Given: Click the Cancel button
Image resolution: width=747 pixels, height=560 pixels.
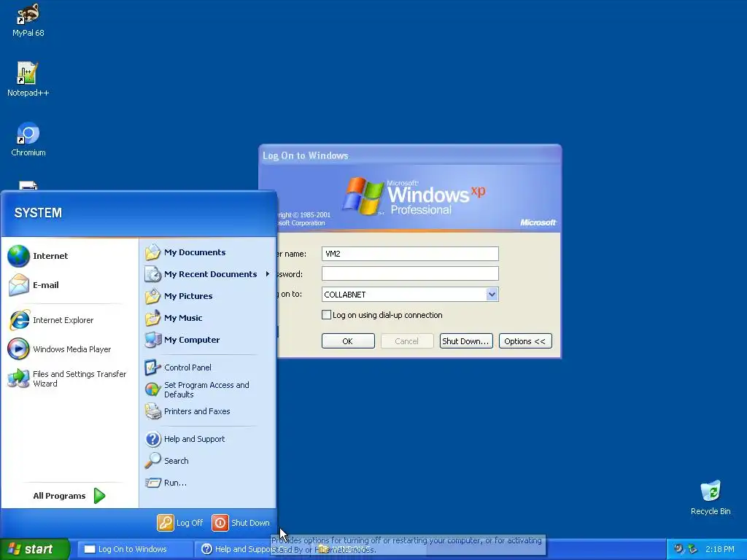Looking at the screenshot, I should (x=407, y=341).
